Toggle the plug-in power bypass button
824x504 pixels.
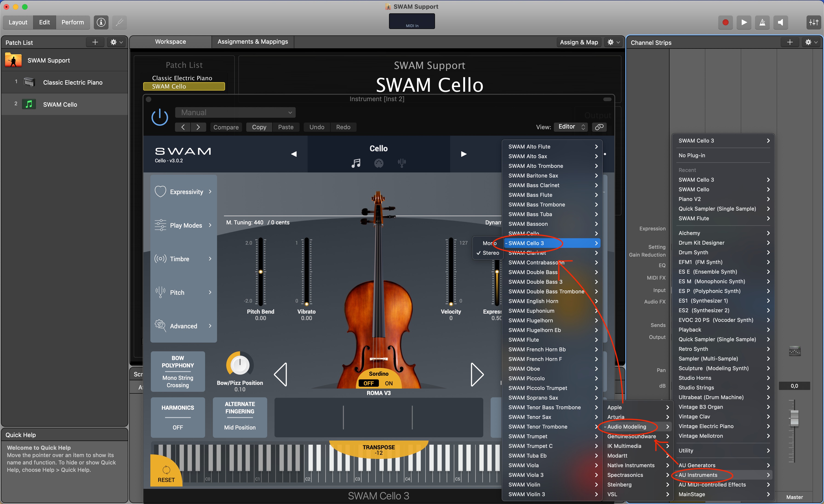160,117
